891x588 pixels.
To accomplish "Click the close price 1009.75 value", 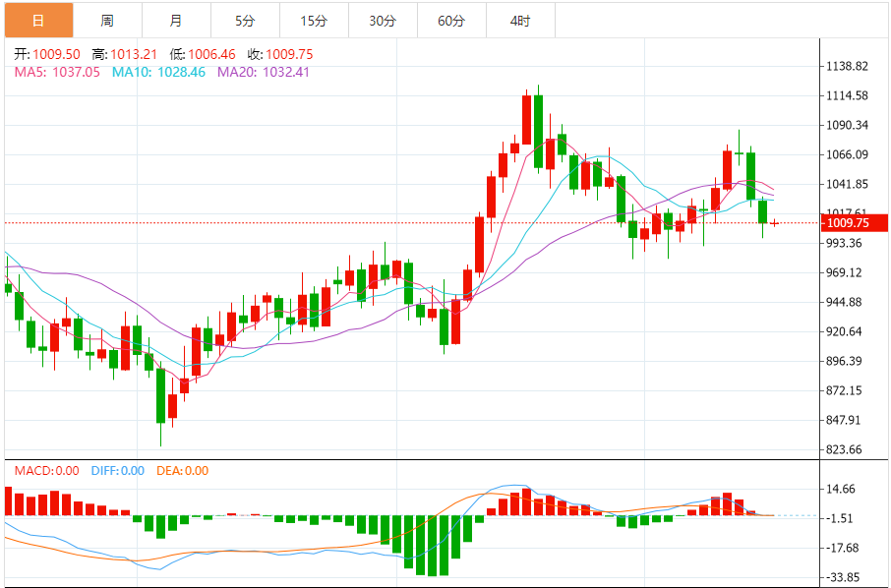I will (289, 54).
